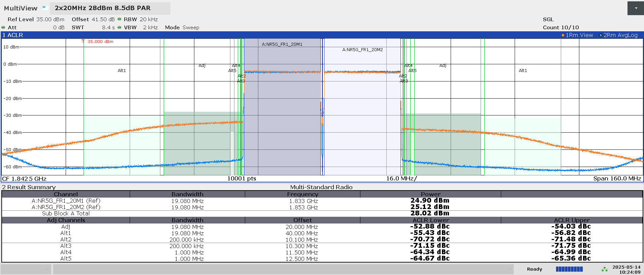The height and width of the screenshot is (275, 644).
Task: Click the Ref Level 35.00 dBm setting
Action: point(36,19)
